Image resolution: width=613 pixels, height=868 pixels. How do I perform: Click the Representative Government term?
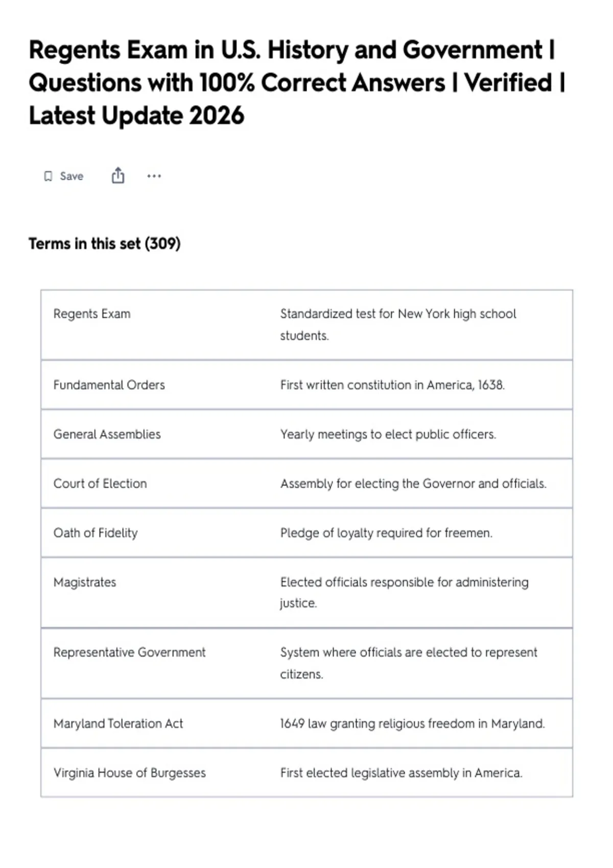pyautogui.click(x=130, y=652)
